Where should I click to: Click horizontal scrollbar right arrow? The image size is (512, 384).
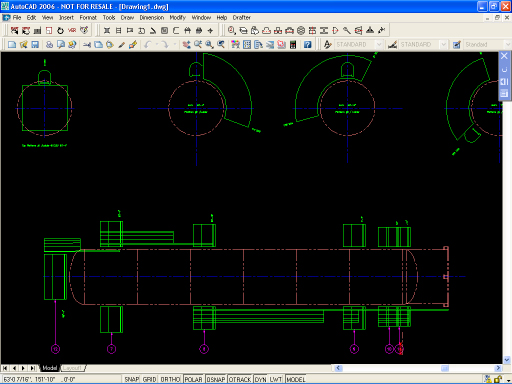click(498, 368)
